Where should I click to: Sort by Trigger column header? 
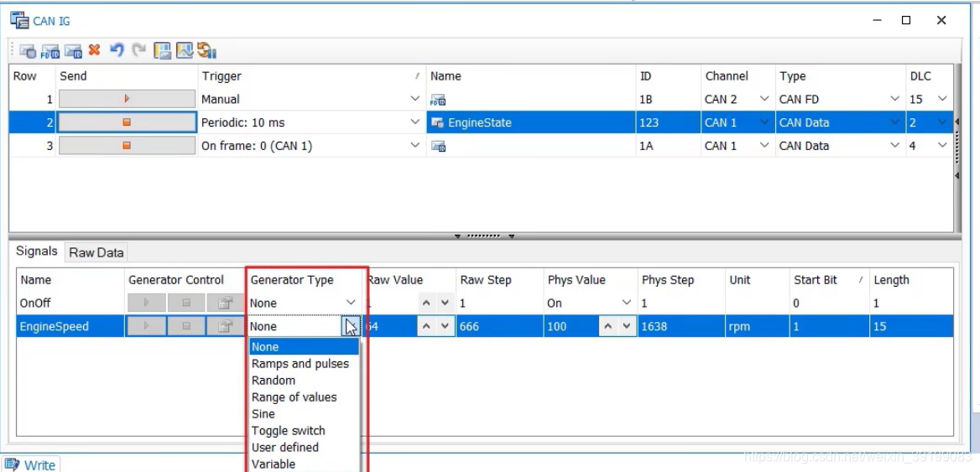311,76
